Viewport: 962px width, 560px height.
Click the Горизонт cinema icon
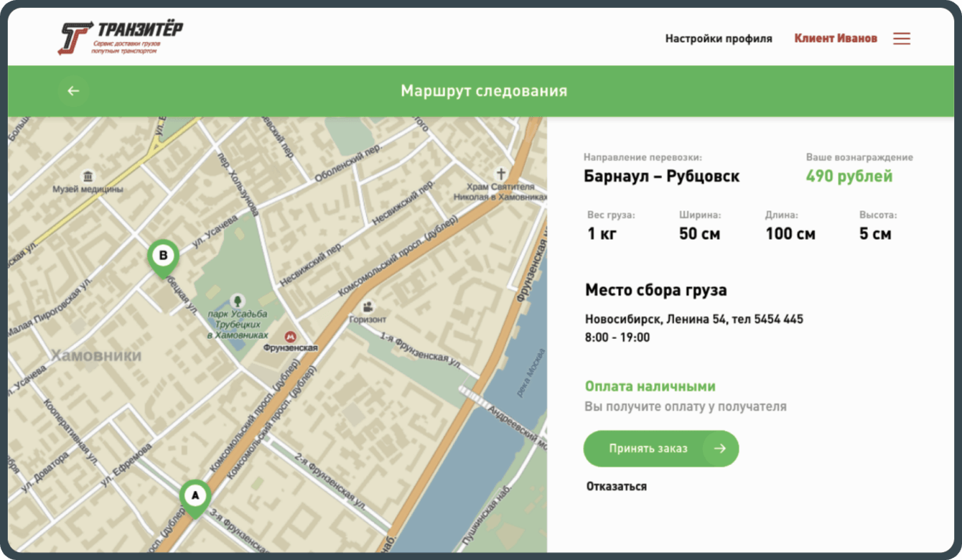click(368, 307)
